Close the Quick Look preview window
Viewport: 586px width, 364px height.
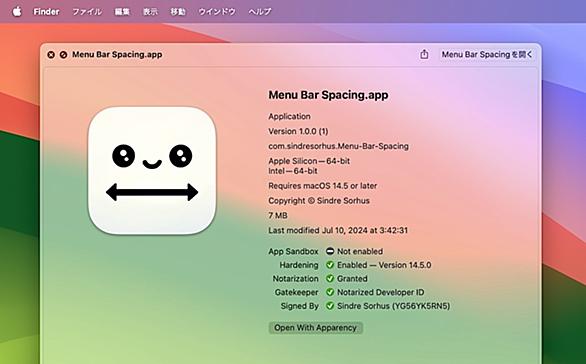coord(51,55)
